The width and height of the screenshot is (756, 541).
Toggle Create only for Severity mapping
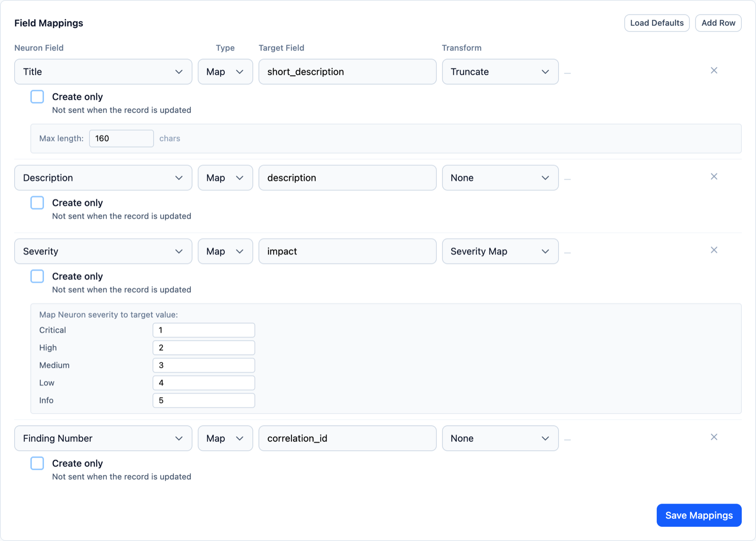[37, 276]
